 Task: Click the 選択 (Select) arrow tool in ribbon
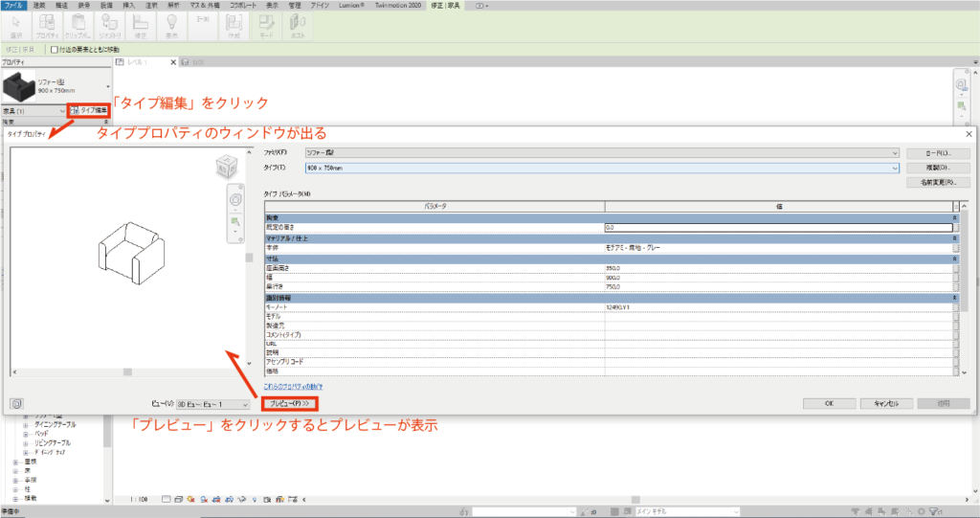16,25
